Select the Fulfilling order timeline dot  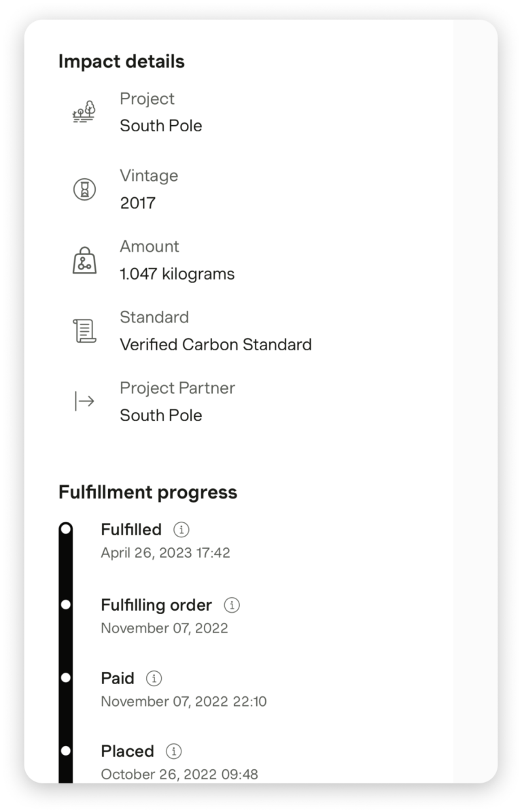point(66,605)
